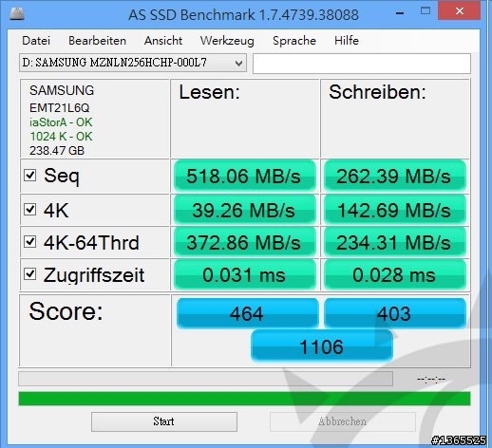This screenshot has width=492, height=448.
Task: Select the SAMSUNG MZNLN256HCHP drive combo box
Action: tap(133, 63)
